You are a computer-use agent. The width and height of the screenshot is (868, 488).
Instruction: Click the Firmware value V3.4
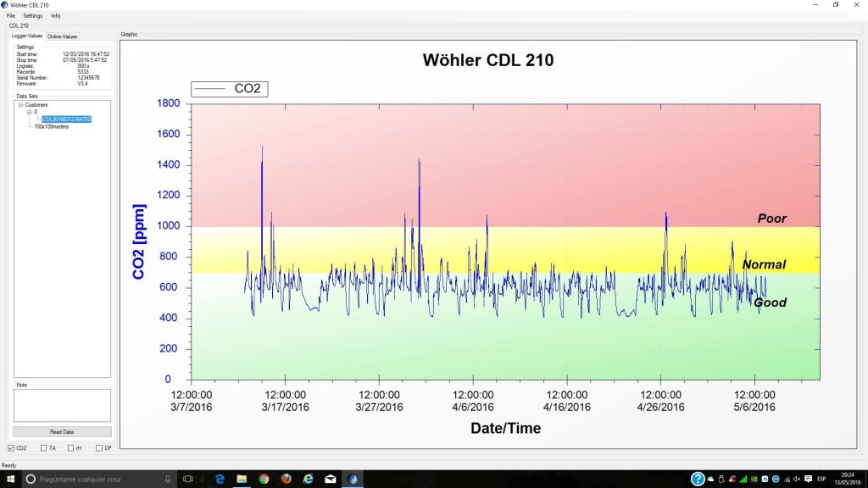[82, 84]
